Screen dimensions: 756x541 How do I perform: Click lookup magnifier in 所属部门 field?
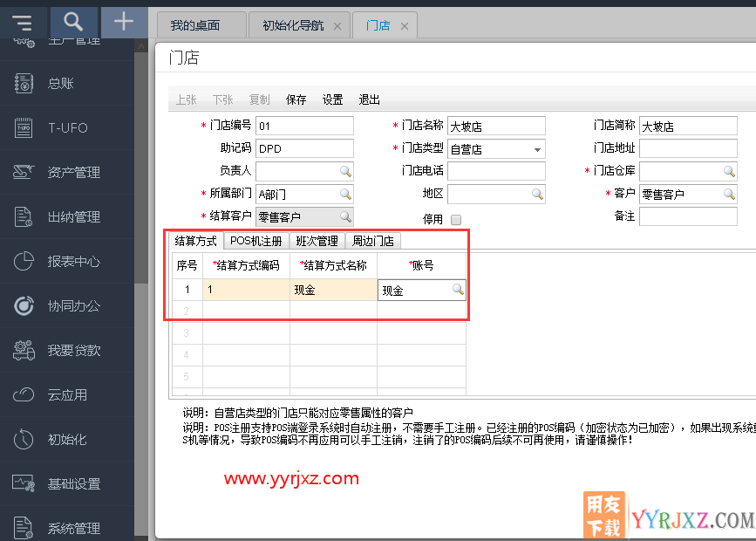tap(345, 194)
